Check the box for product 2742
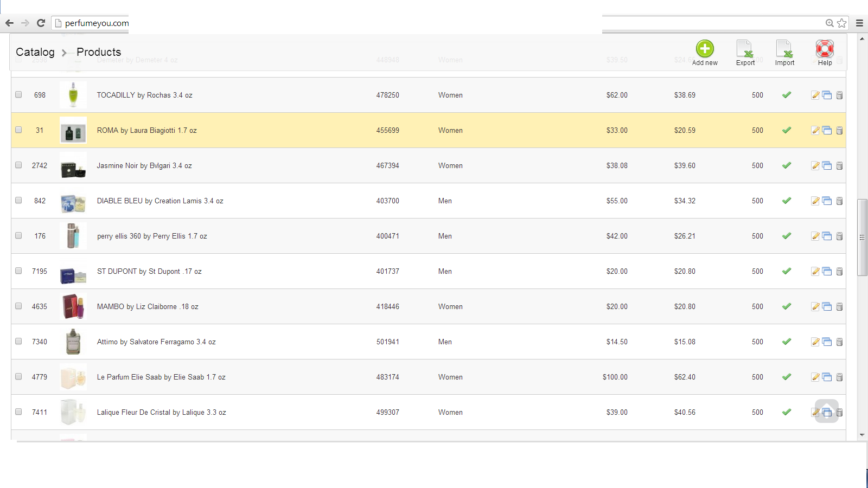This screenshot has width=868, height=488. (18, 165)
